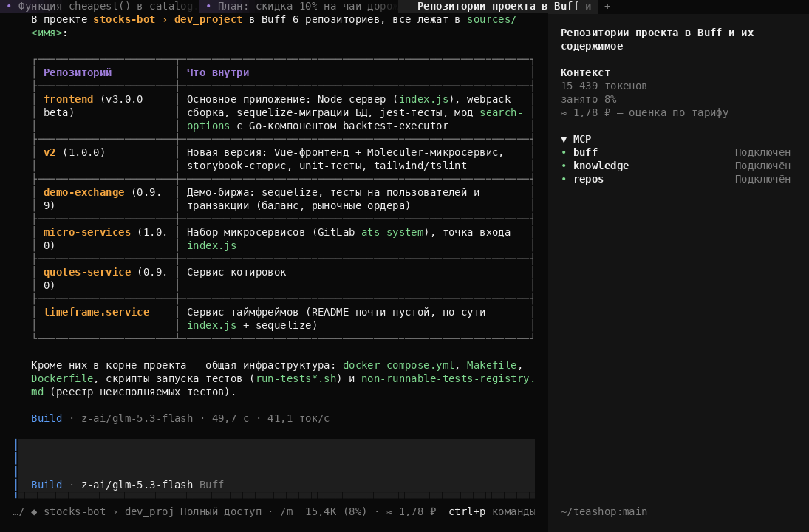
Task: Click "Подключён" status for repos
Action: [x=762, y=179]
